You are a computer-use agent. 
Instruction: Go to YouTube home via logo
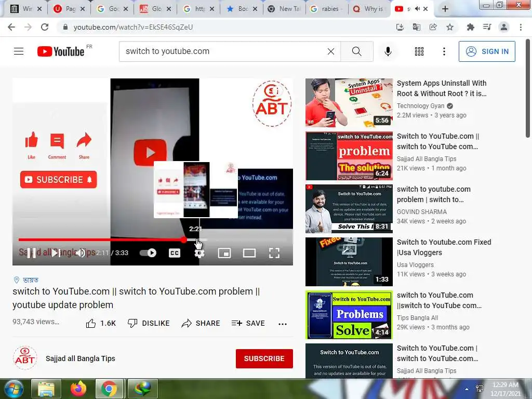pos(61,51)
